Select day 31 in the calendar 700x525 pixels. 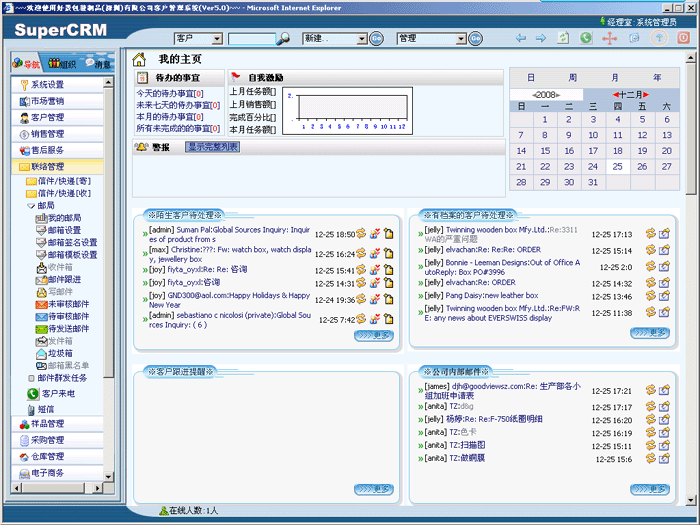tap(593, 182)
